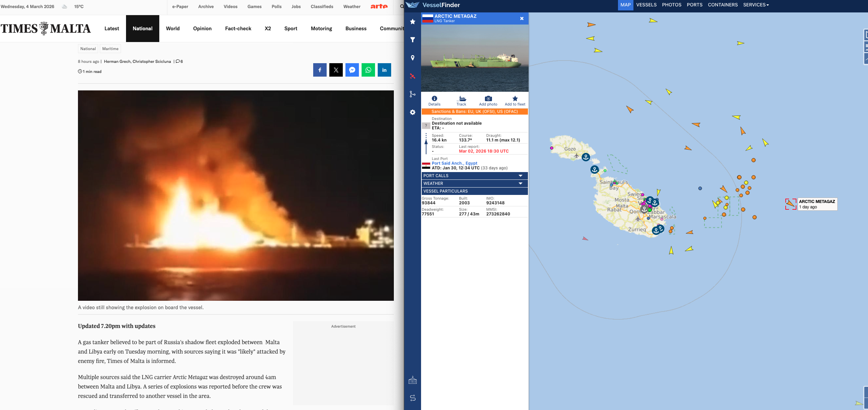
Task: Click the Maritime tag link
Action: pyautogui.click(x=110, y=48)
